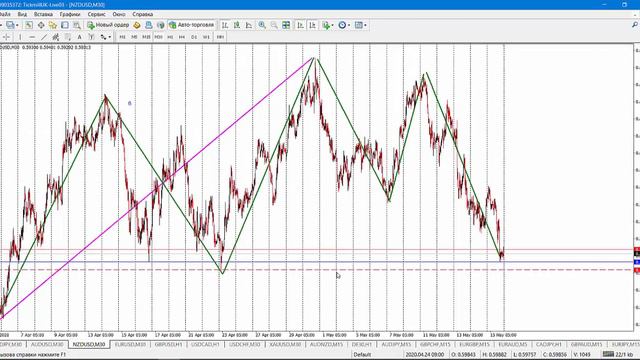
Task: Switch timeframe to MN monthly
Action: [x=220, y=37]
